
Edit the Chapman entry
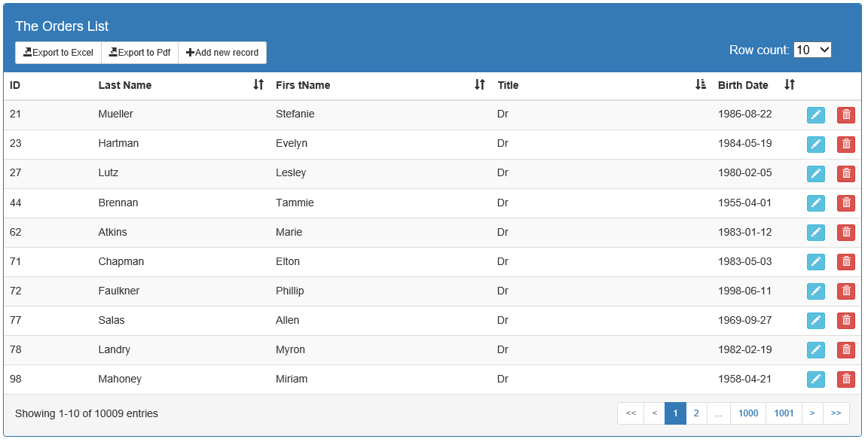tap(815, 262)
